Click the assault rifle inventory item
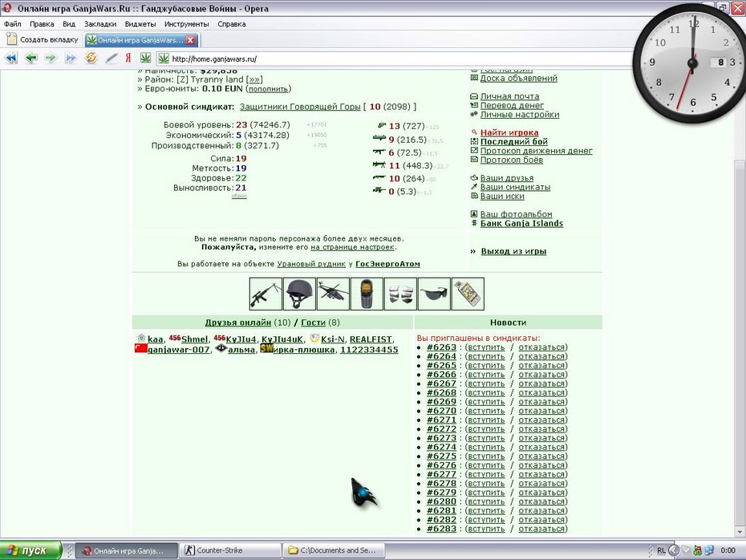746x560 pixels. coord(266,294)
